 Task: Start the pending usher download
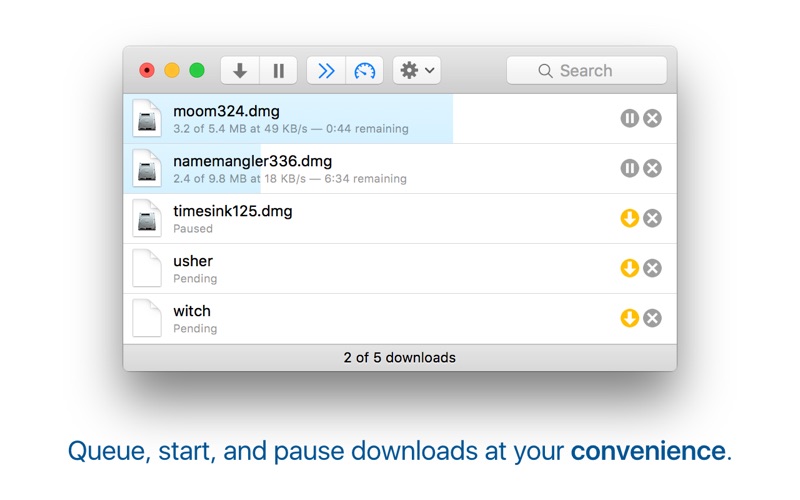[630, 268]
